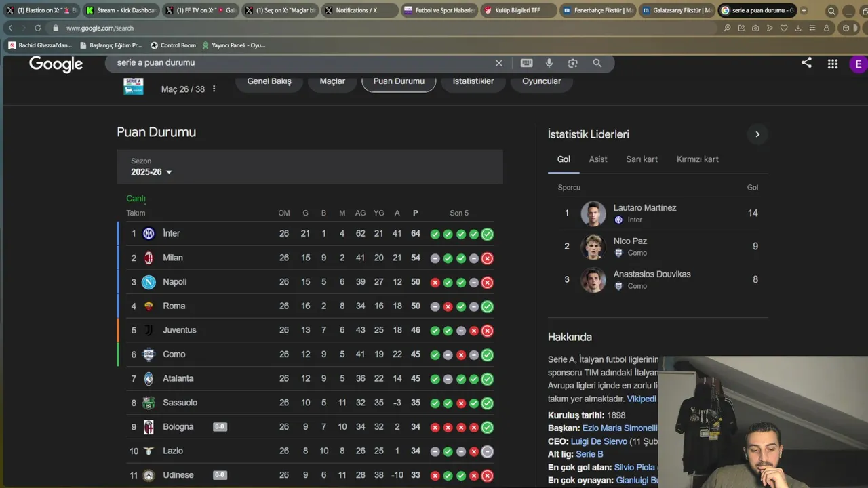This screenshot has width=868, height=488.
Task: Search by image with Google Lens icon
Action: coord(573,63)
